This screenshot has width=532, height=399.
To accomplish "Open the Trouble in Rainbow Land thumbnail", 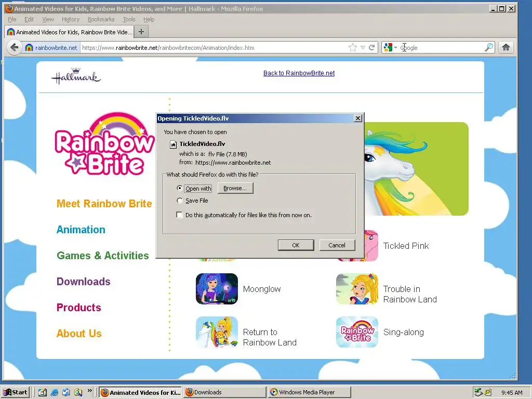I will tap(357, 289).
